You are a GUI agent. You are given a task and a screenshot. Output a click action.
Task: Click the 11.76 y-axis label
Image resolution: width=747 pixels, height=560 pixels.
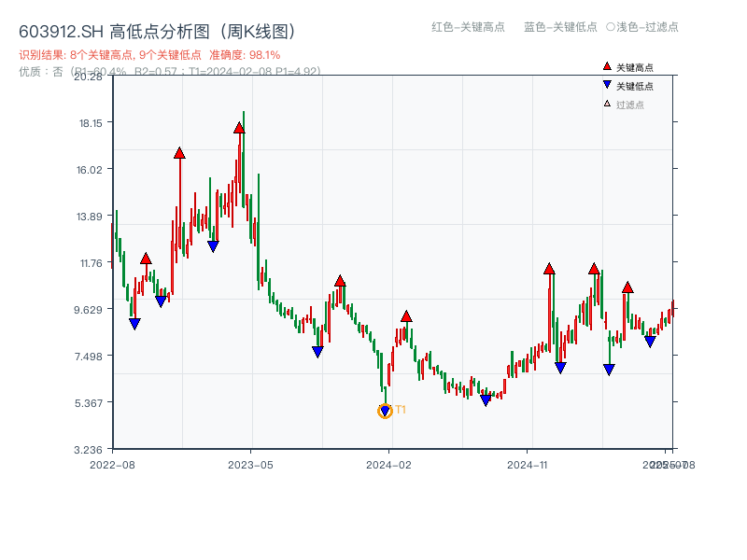pyautogui.click(x=91, y=263)
